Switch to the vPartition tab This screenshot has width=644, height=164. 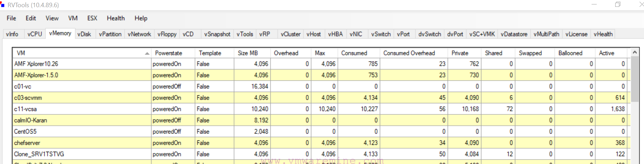tap(110, 34)
